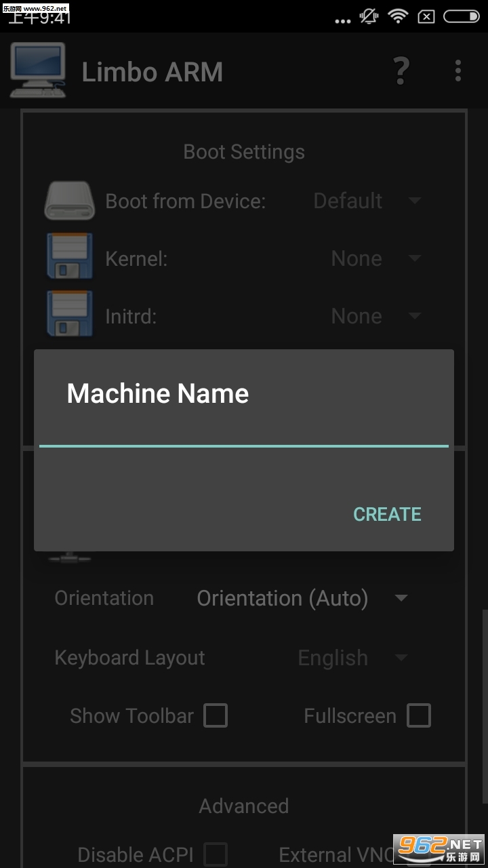The height and width of the screenshot is (868, 488).
Task: Expand the Orientation (Auto) dropdown
Action: pyautogui.click(x=302, y=598)
